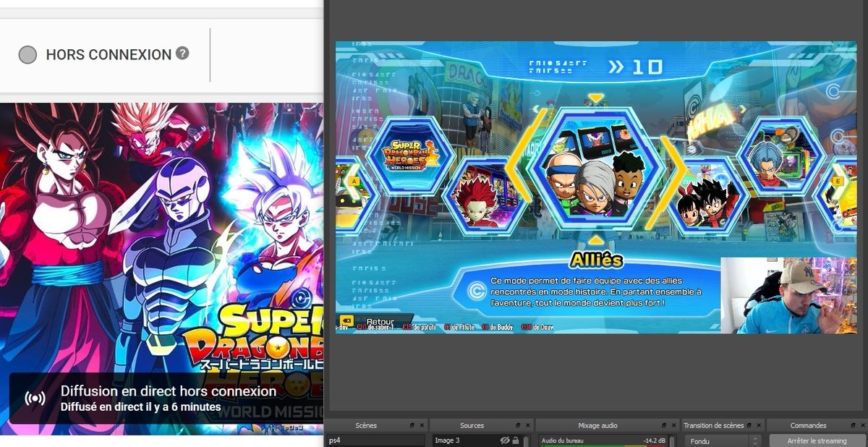Undock the Mixage audio panel
The height and width of the screenshot is (447, 868).
tap(664, 425)
